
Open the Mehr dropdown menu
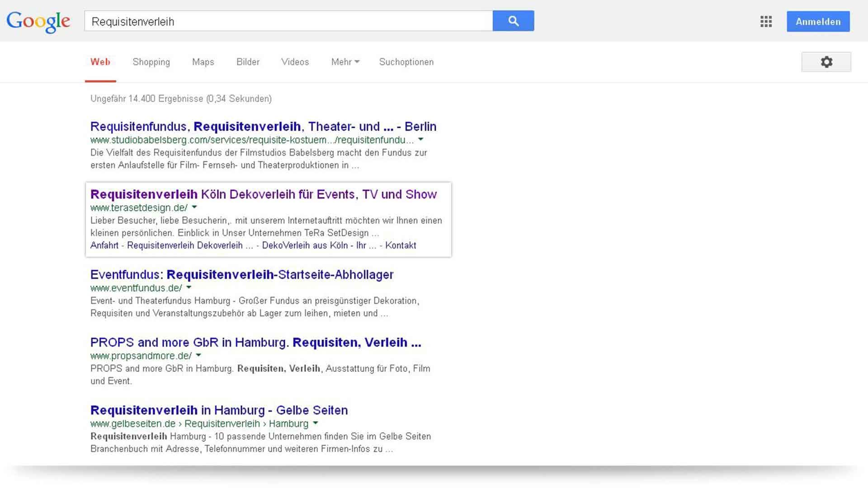(x=344, y=62)
